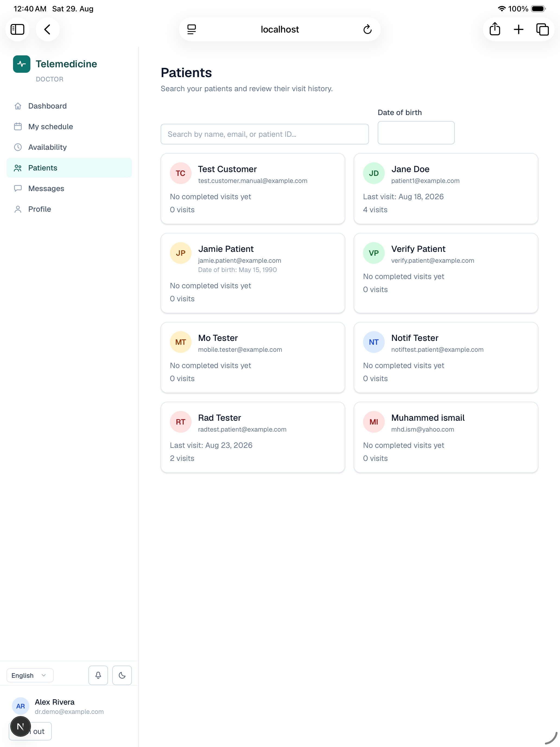Select Patients in sidebar
The width and height of the screenshot is (560, 747).
[69, 168]
